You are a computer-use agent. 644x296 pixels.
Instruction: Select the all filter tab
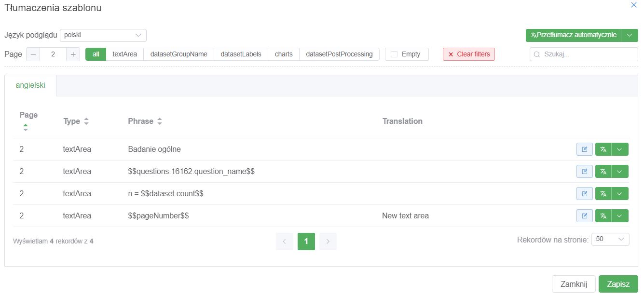(x=96, y=54)
